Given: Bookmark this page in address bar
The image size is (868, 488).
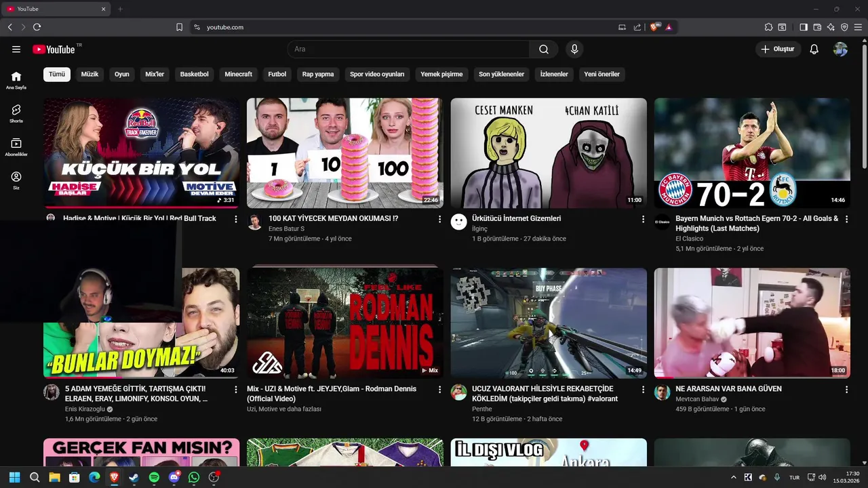Looking at the screenshot, I should point(180,27).
